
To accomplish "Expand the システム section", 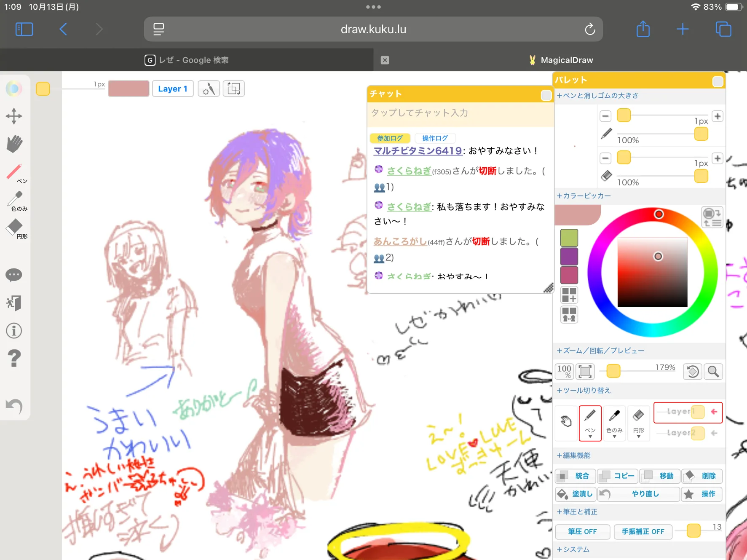I will pos(573,549).
